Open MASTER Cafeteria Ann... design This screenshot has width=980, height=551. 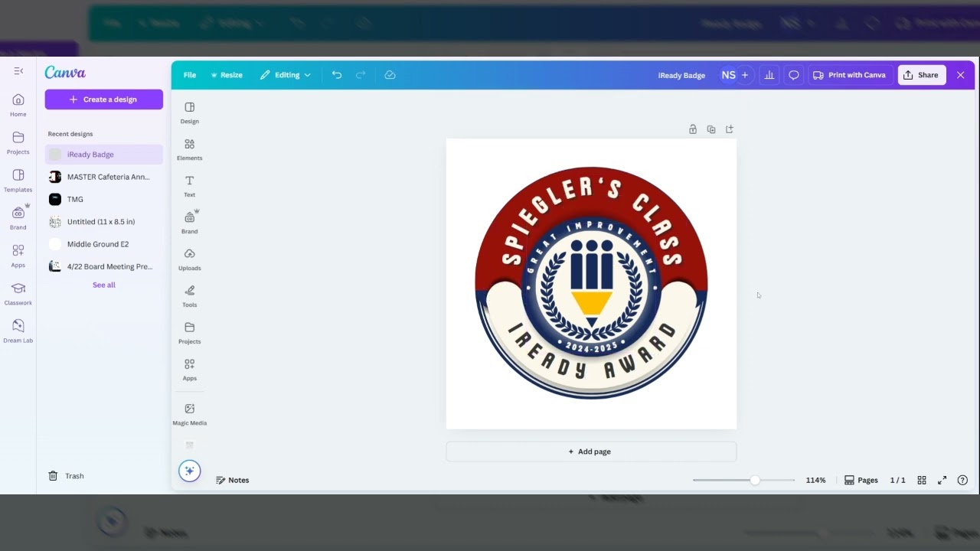(x=104, y=177)
